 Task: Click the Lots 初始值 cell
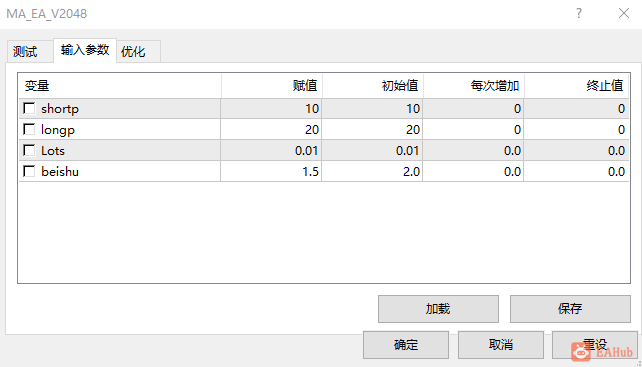[x=373, y=150]
